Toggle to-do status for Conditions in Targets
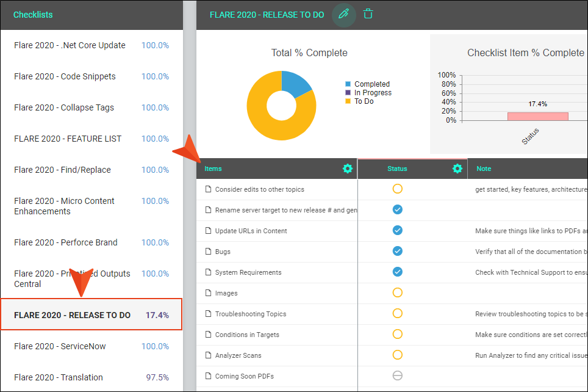 click(x=398, y=334)
